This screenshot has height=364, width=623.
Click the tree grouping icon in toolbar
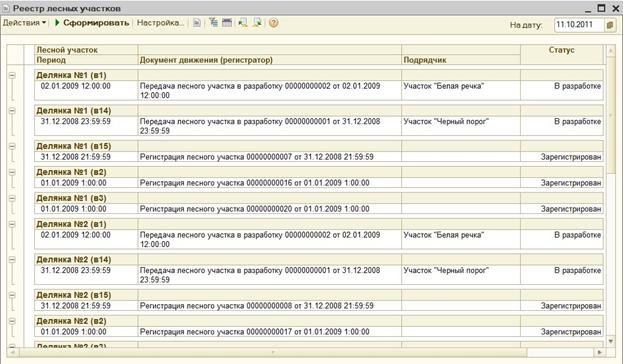tap(214, 23)
